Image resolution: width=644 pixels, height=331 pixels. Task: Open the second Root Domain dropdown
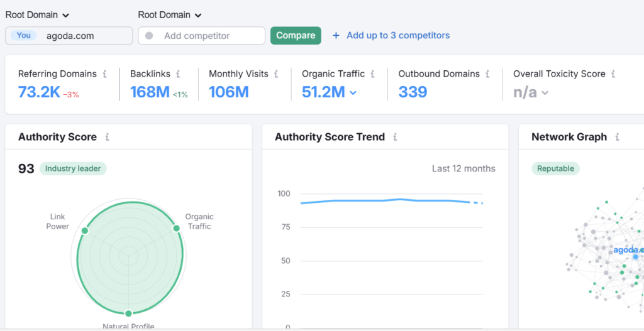point(170,15)
